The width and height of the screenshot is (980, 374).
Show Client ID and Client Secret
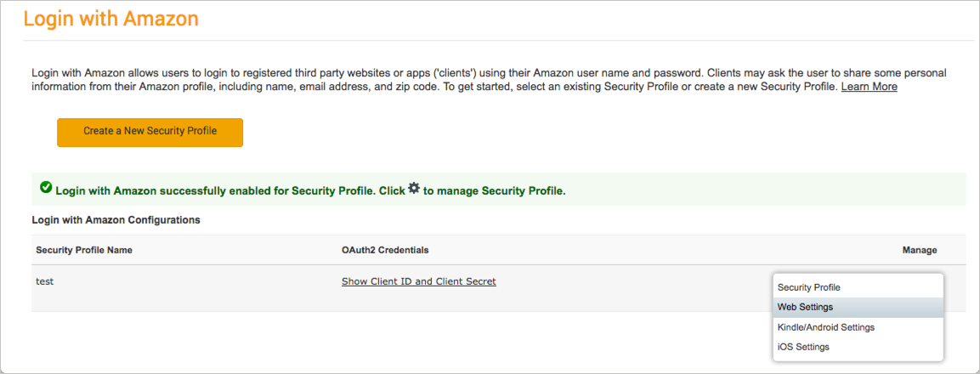coord(418,281)
